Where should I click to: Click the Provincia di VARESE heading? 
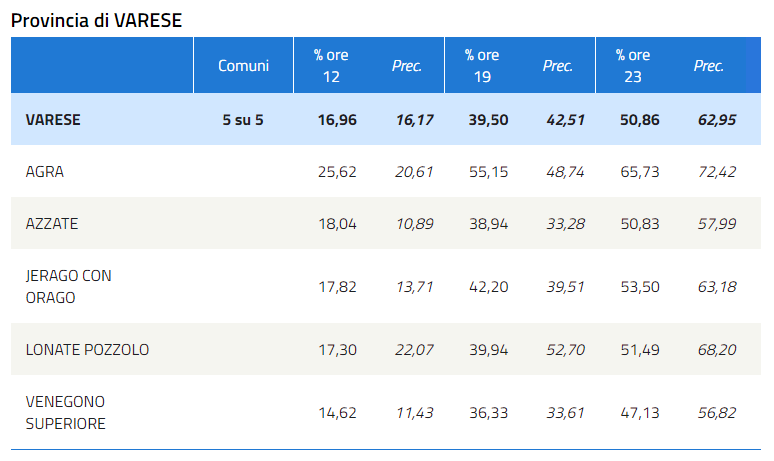coord(97,20)
